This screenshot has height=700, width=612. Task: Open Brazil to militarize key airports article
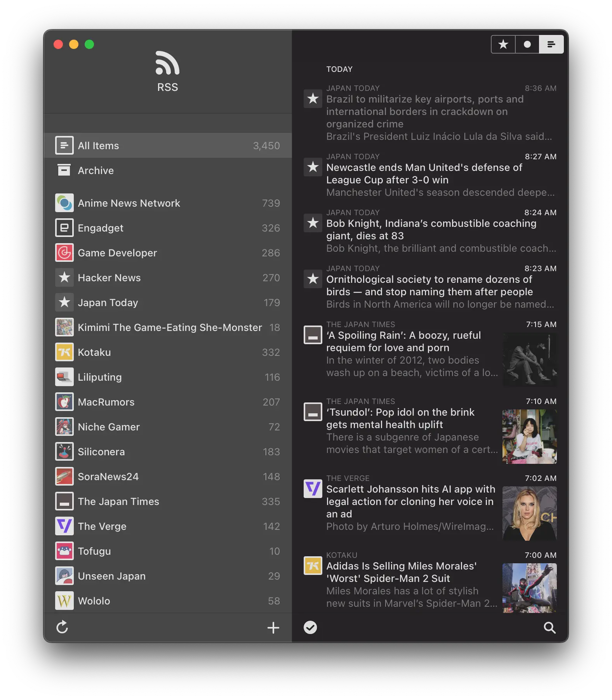tap(425, 111)
